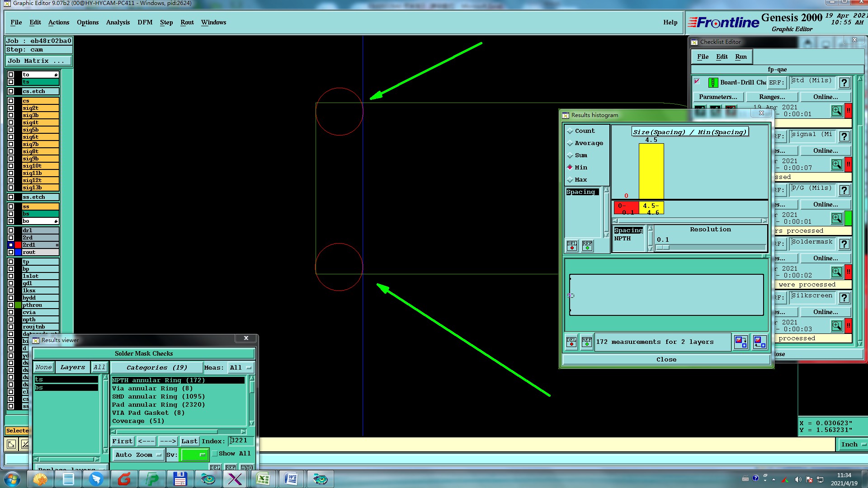Open results viewer for Board-Drill check

coord(836,110)
